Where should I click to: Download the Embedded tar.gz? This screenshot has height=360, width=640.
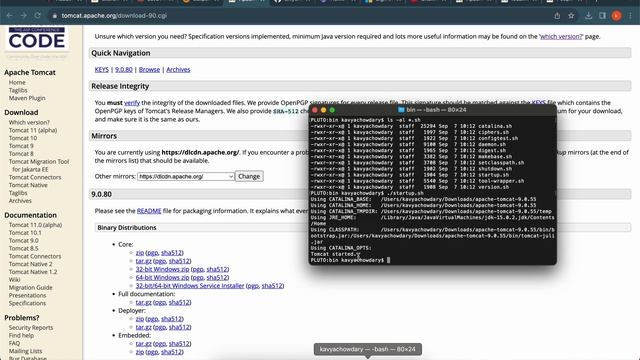point(143,344)
